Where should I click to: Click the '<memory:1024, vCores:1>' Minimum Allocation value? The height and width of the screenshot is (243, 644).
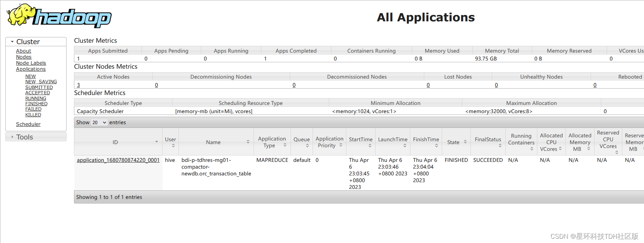(364, 111)
